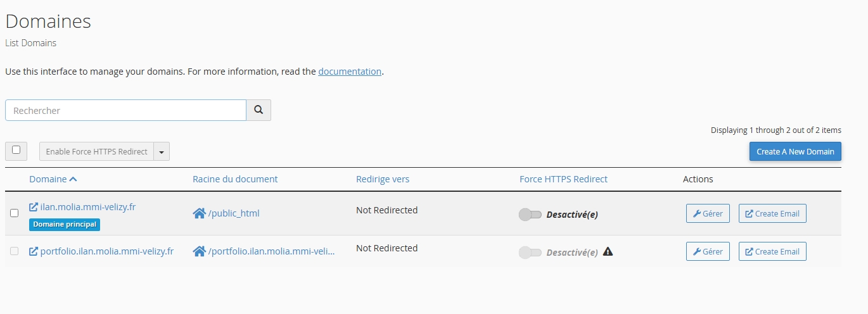Sort by Redirige vers column

383,179
